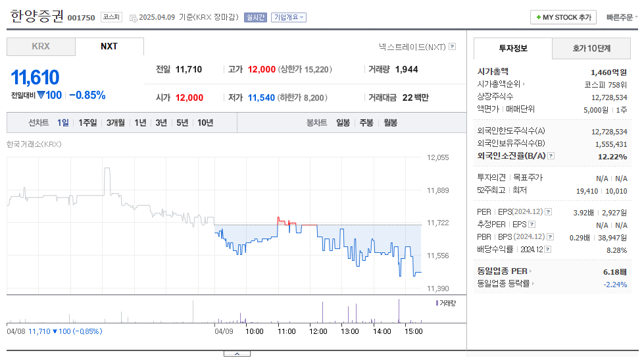Click the 외국인소진율 value 12.22%
The width and height of the screenshot is (644, 357).
point(612,157)
